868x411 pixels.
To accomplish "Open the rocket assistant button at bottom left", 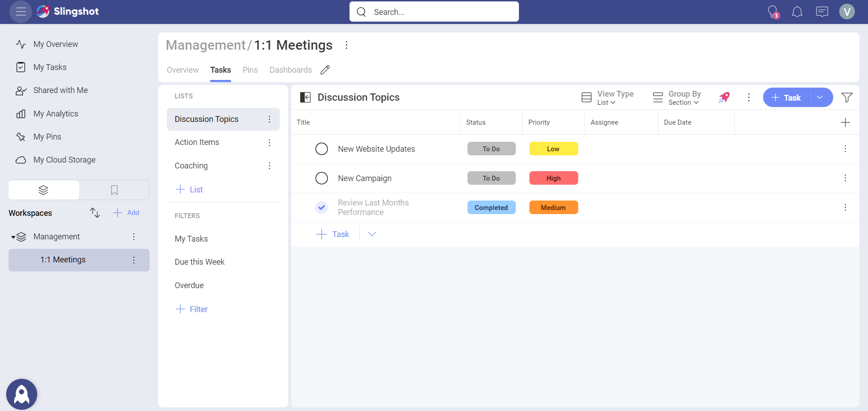I will [x=22, y=394].
